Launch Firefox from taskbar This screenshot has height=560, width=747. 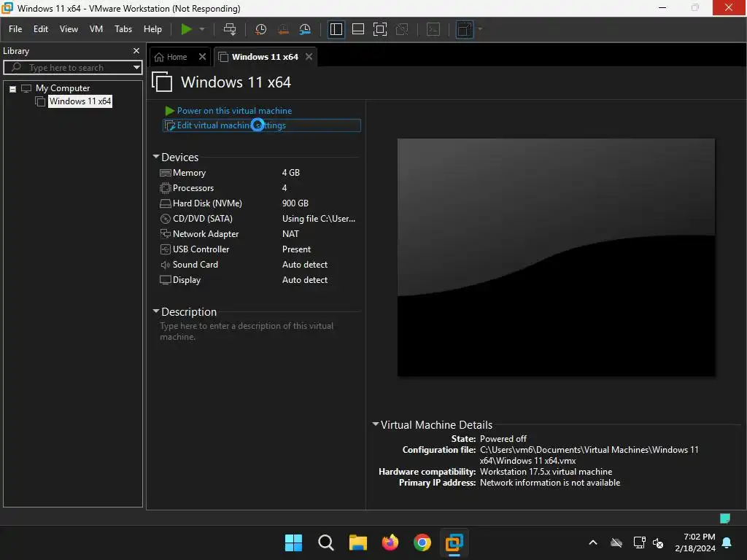[x=390, y=542]
